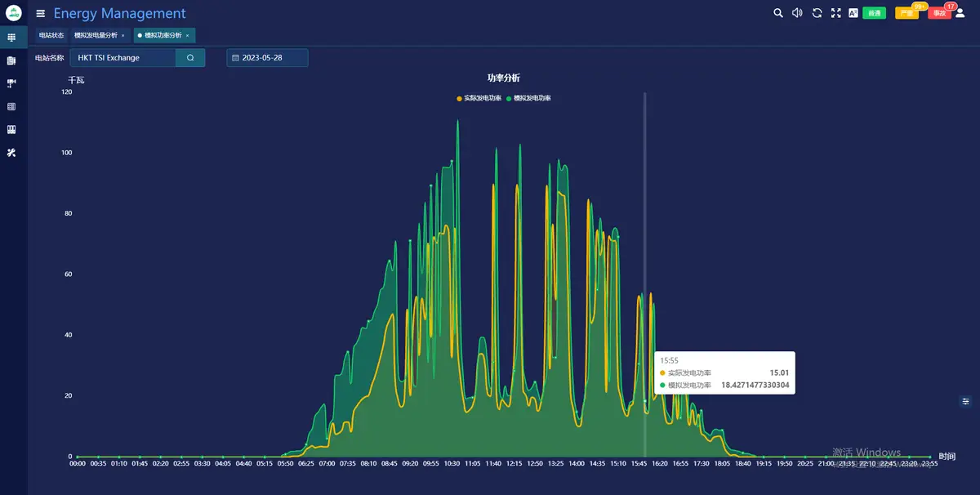Mute the alarm sound speaker icon
Image resolution: width=980 pixels, height=495 pixels.
pyautogui.click(x=797, y=13)
